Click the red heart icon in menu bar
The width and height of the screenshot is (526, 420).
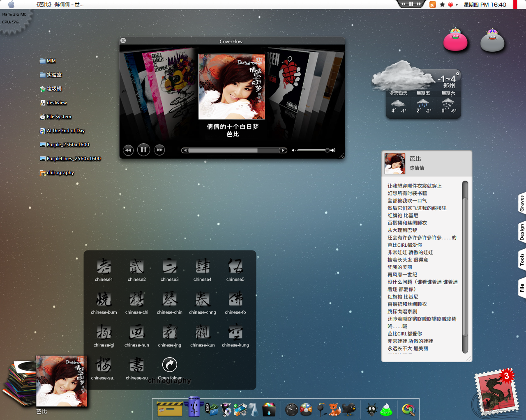pos(451,5)
